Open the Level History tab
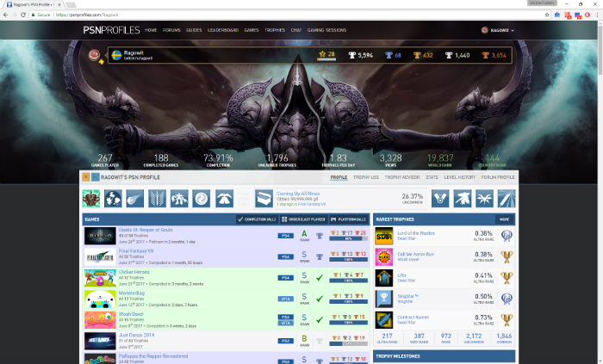The width and height of the screenshot is (603, 364). tap(459, 177)
